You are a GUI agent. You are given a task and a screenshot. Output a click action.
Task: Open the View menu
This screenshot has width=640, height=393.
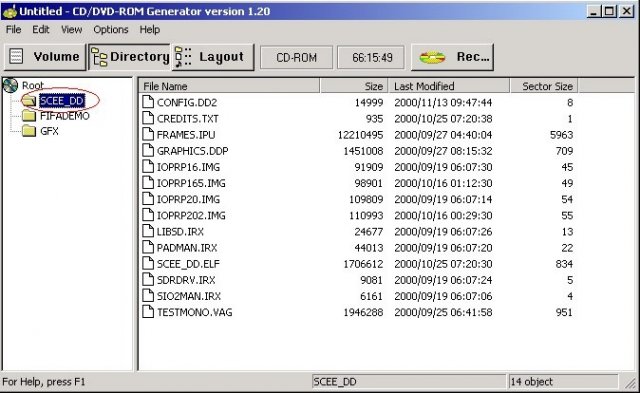click(71, 30)
